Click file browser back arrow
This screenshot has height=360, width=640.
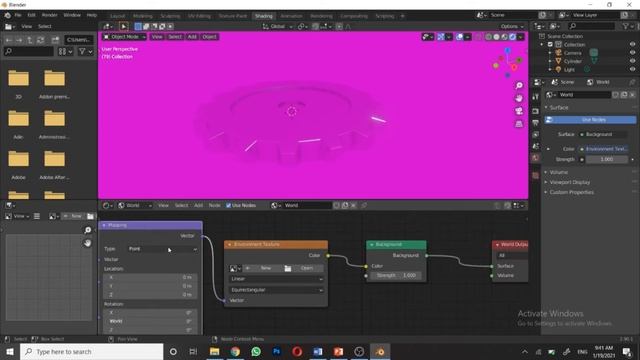click(9, 40)
